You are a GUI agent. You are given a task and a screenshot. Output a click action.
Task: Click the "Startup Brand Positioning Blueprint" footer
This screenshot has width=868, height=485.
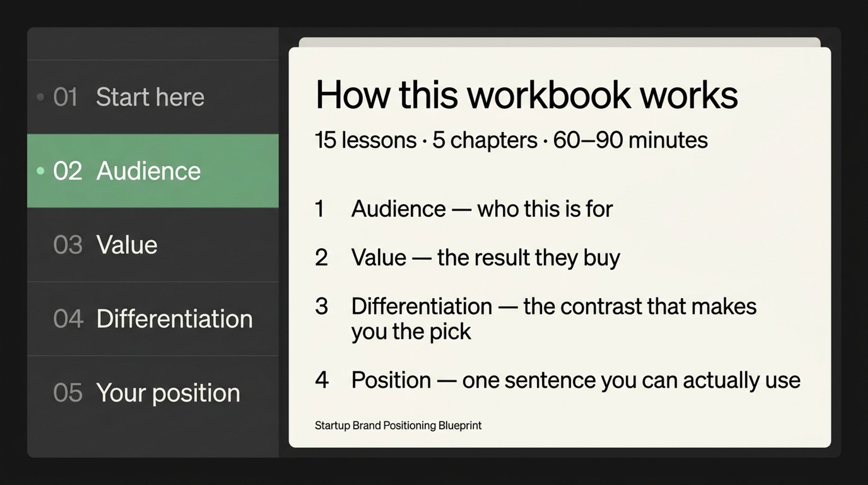pyautogui.click(x=398, y=426)
